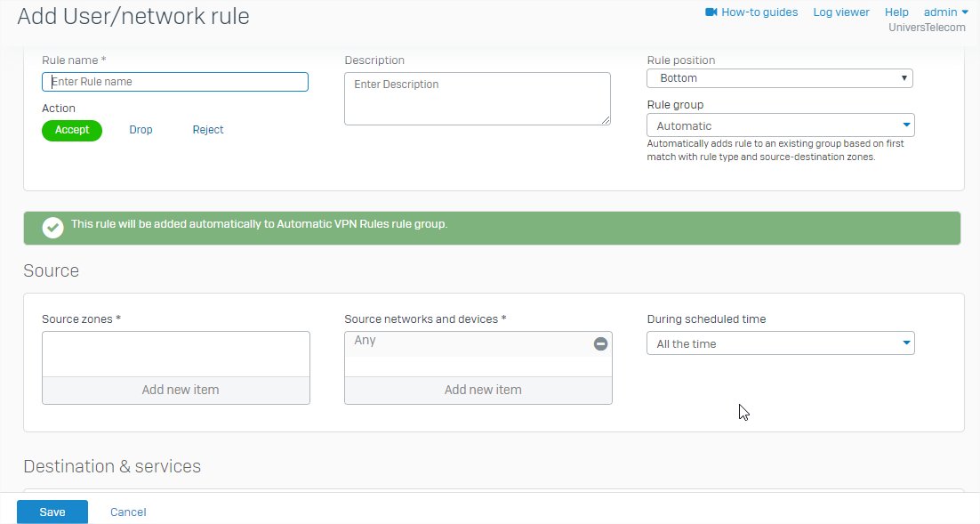The image size is (980, 524).
Task: Remove the Any source network entry
Action: point(600,343)
